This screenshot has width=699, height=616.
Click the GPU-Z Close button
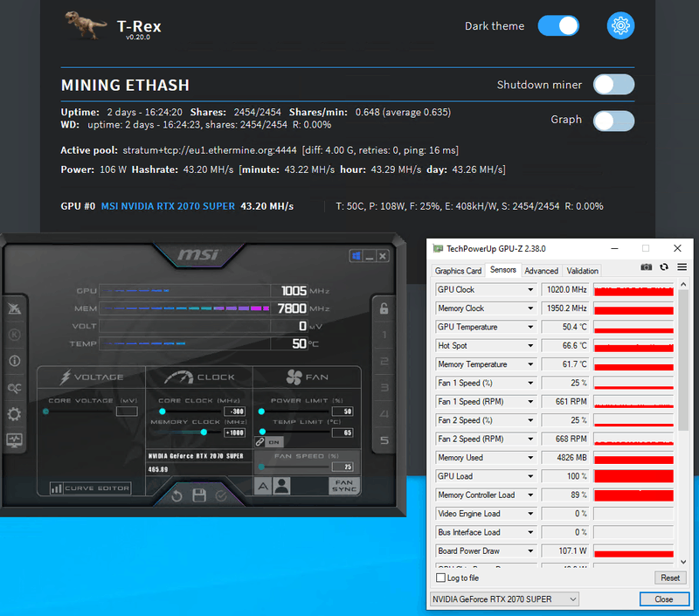pos(664,599)
